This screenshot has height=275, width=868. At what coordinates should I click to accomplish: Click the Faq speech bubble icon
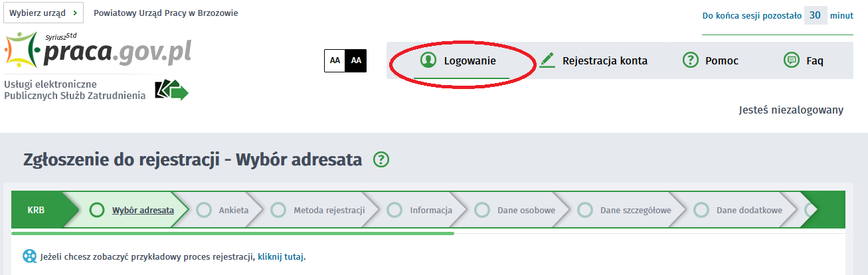coord(791,60)
